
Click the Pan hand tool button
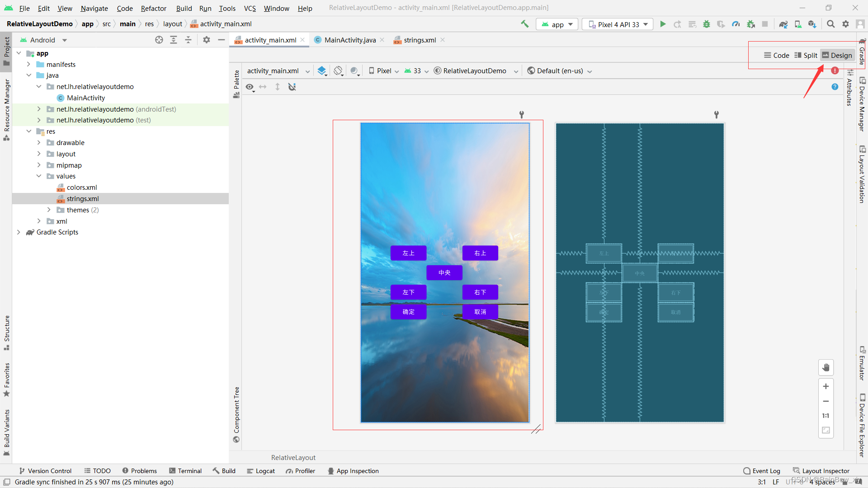pyautogui.click(x=826, y=367)
